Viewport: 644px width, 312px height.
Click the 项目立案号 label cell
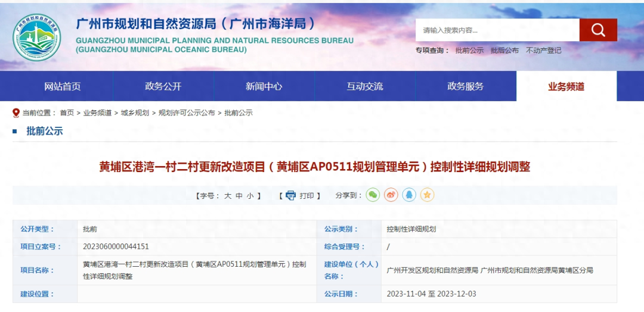(x=45, y=247)
